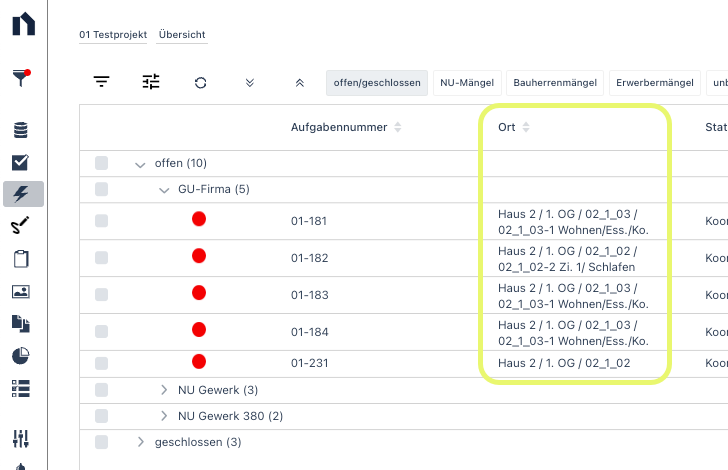Viewport: 728px width, 470px height.
Task: Click task number 01-181
Action: click(x=309, y=221)
